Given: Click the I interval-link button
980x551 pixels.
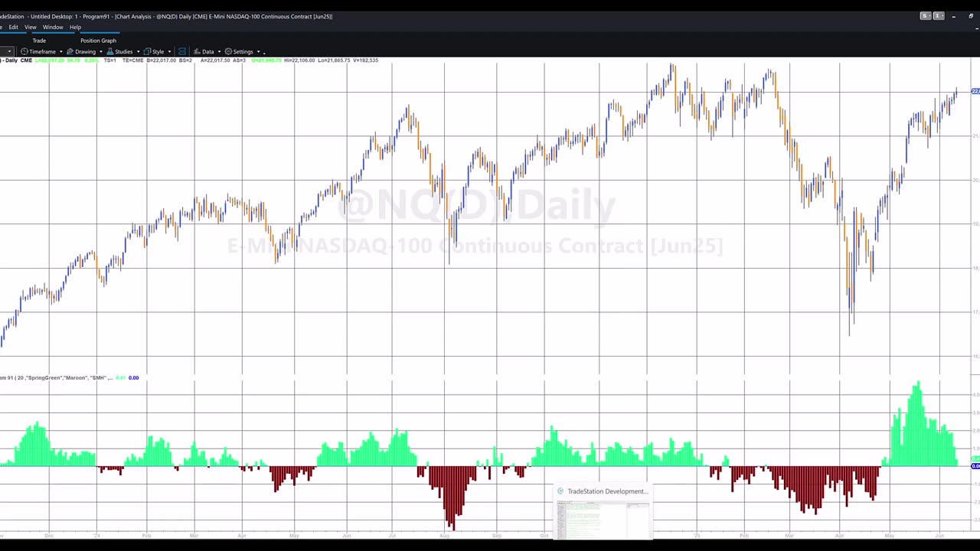Looking at the screenshot, I should 938,16.
